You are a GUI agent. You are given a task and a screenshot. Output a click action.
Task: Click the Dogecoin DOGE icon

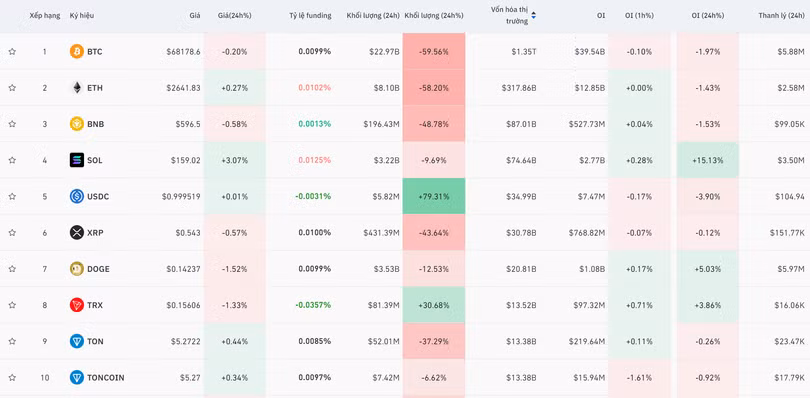click(x=76, y=269)
